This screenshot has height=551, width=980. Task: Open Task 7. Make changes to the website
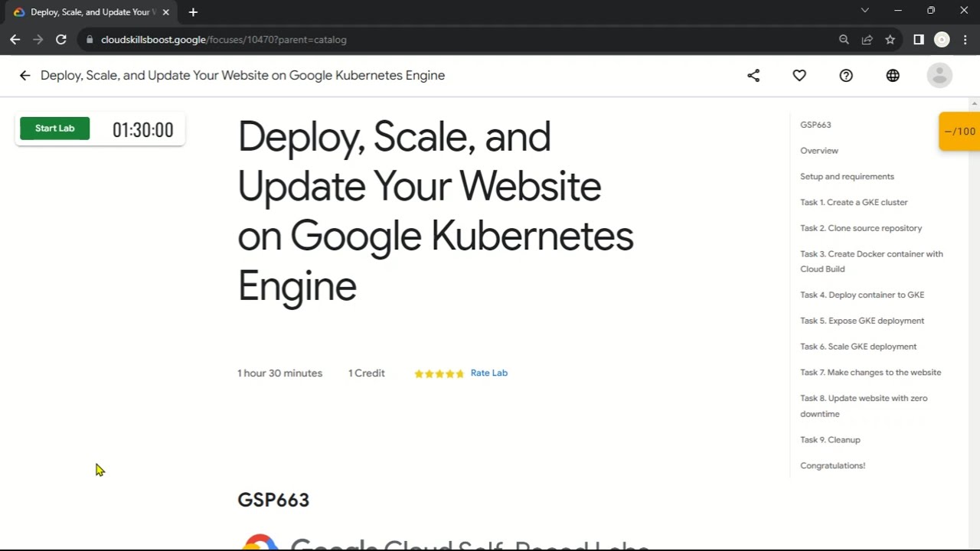coord(871,373)
